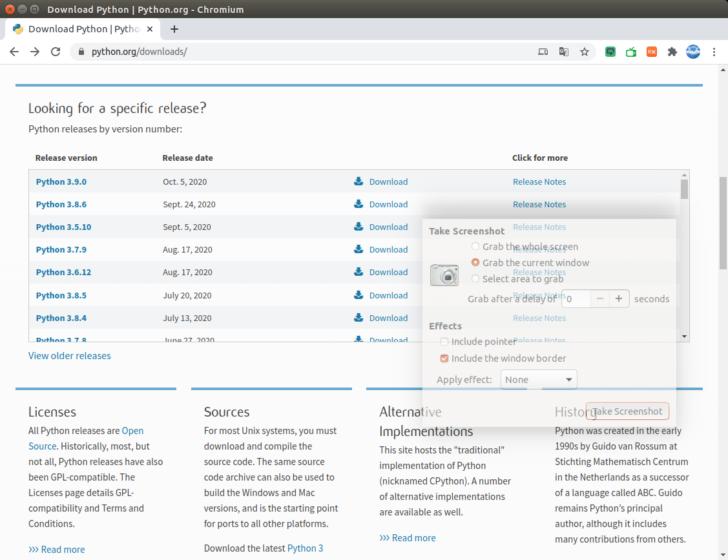This screenshot has height=560, width=728.
Task: Increase the grab delay with plus
Action: pyautogui.click(x=619, y=298)
